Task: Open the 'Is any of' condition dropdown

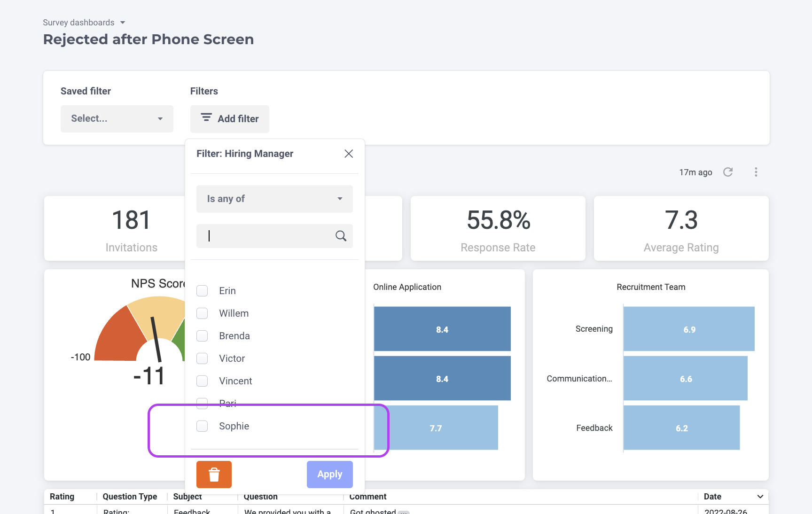Action: tap(274, 199)
